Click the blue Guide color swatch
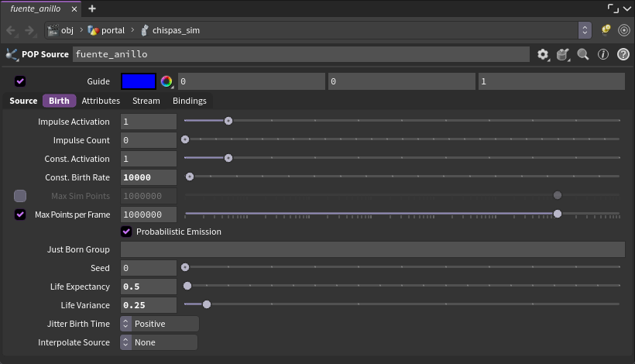The height and width of the screenshot is (364, 635). tap(139, 81)
